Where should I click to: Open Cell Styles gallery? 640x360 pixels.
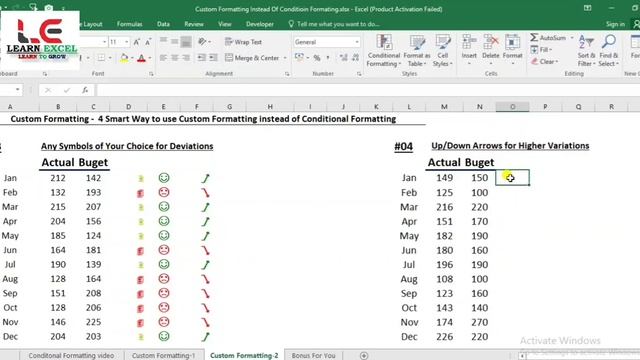tap(442, 51)
